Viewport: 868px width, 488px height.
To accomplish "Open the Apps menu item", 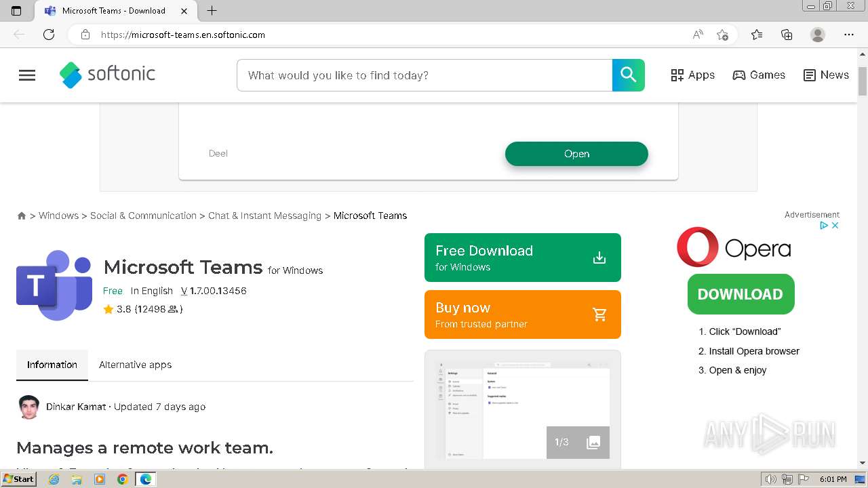I will coord(692,75).
